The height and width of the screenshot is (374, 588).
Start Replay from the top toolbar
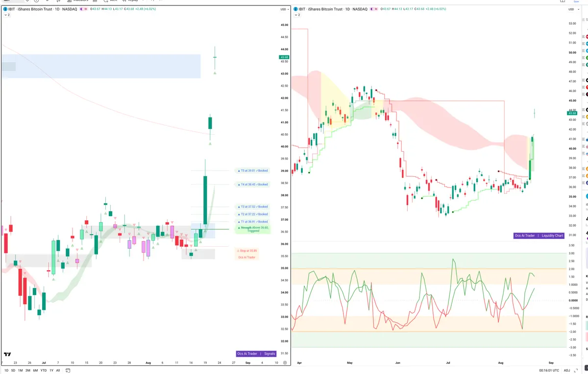[x=129, y=1]
